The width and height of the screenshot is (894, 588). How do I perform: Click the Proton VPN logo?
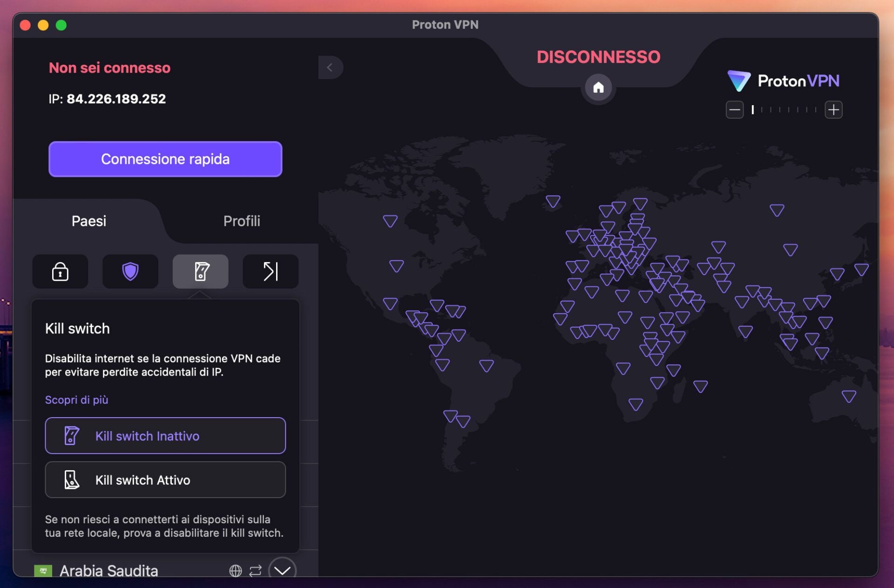[784, 81]
